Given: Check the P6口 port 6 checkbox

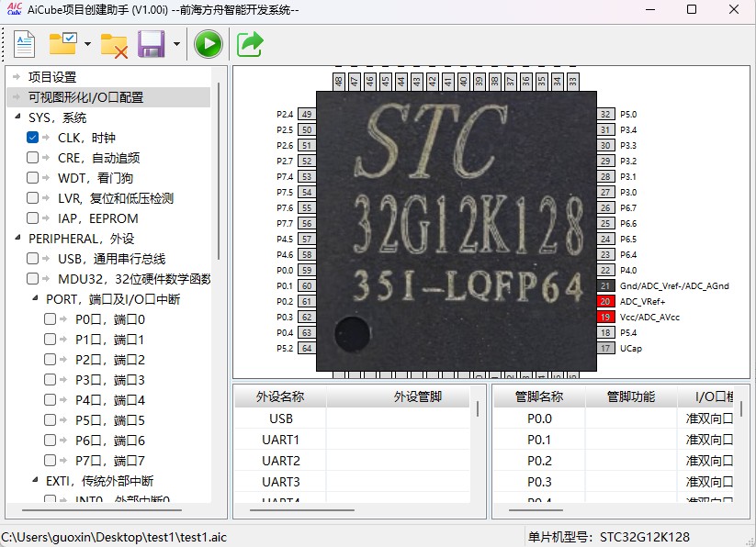Looking at the screenshot, I should [x=51, y=441].
